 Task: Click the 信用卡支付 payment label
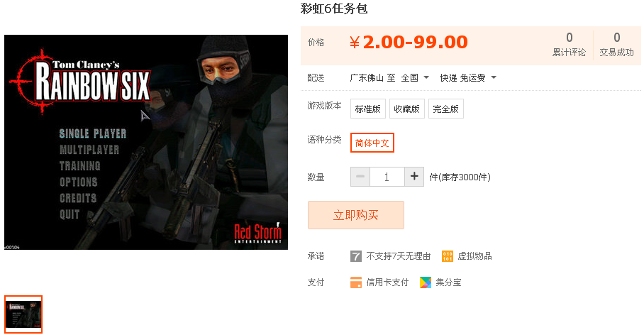[x=387, y=282]
